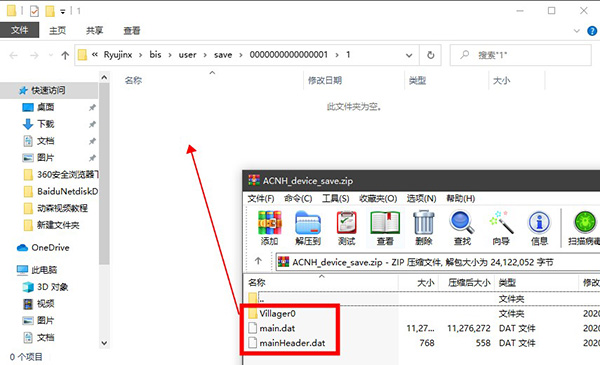This screenshot has height=365, width=600.
Task: Expand the Explorer ribbon chevron
Action: (x=577, y=31)
